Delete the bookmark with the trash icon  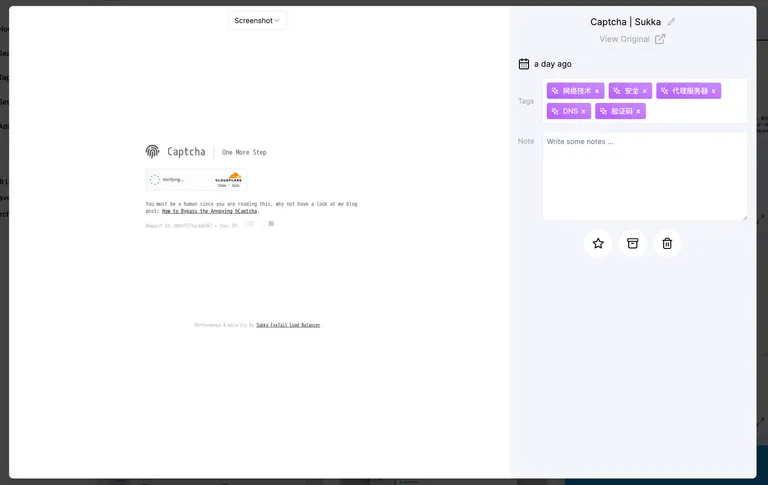tap(667, 243)
